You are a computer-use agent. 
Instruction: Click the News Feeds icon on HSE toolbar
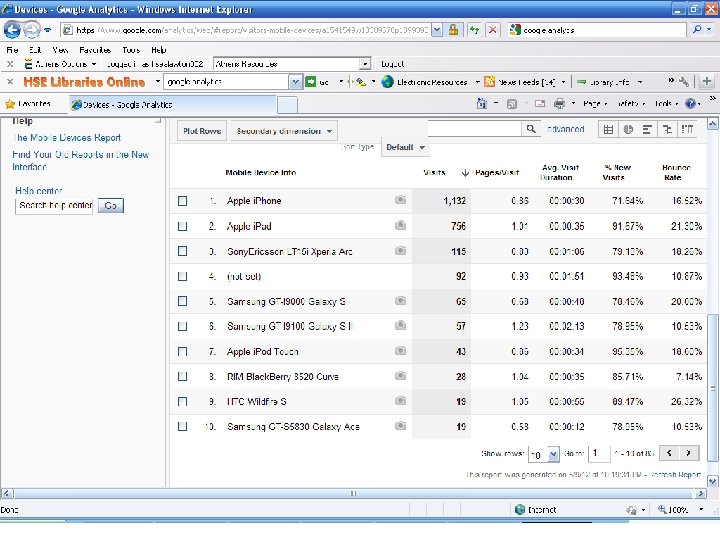tap(489, 82)
